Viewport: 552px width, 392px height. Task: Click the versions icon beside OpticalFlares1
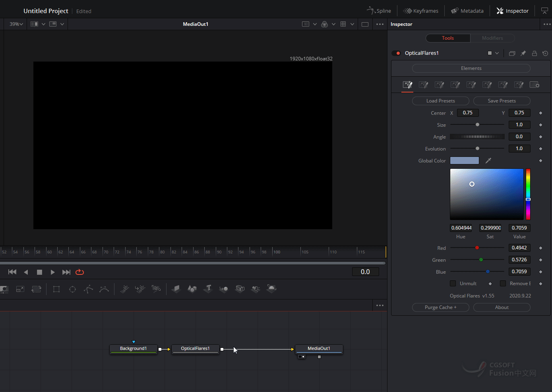click(x=512, y=53)
